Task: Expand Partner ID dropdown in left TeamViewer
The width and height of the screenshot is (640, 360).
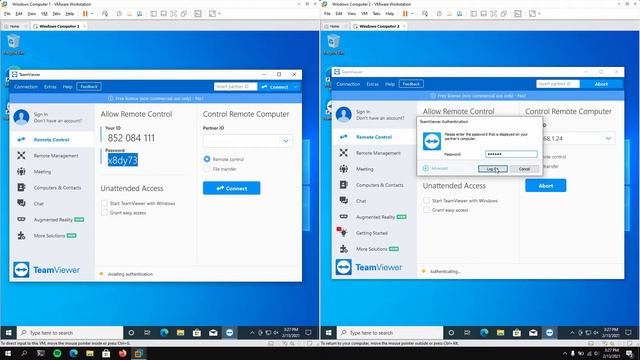Action: coord(286,141)
